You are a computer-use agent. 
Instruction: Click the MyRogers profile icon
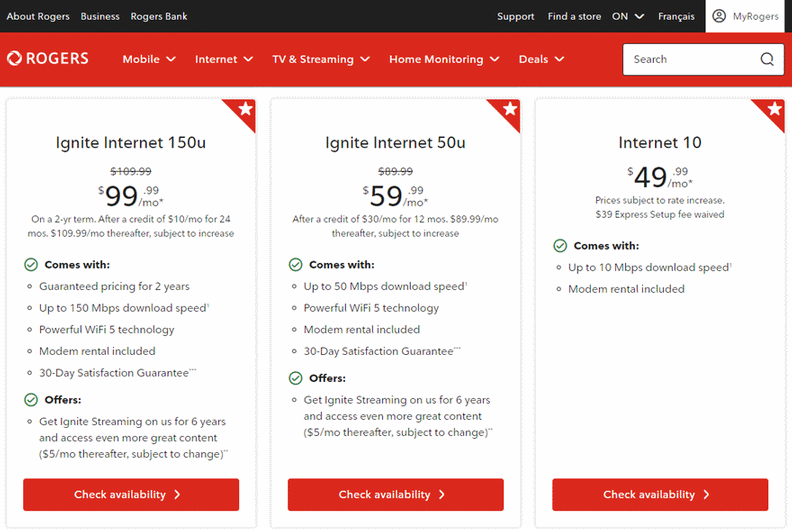tap(719, 16)
